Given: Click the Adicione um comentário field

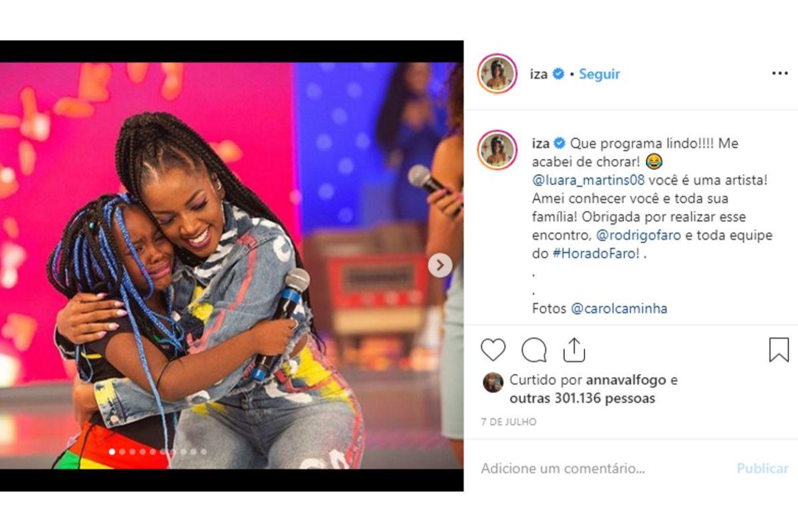Looking at the screenshot, I should pos(598,468).
